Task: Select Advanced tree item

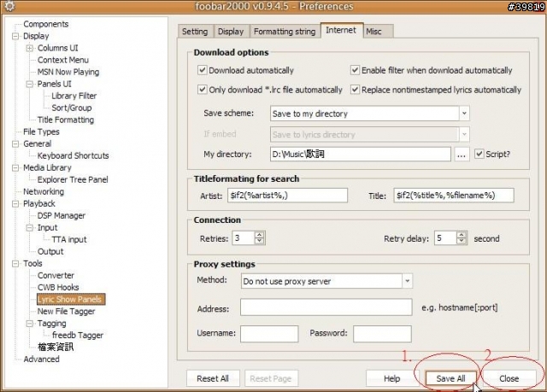Action: [41, 360]
